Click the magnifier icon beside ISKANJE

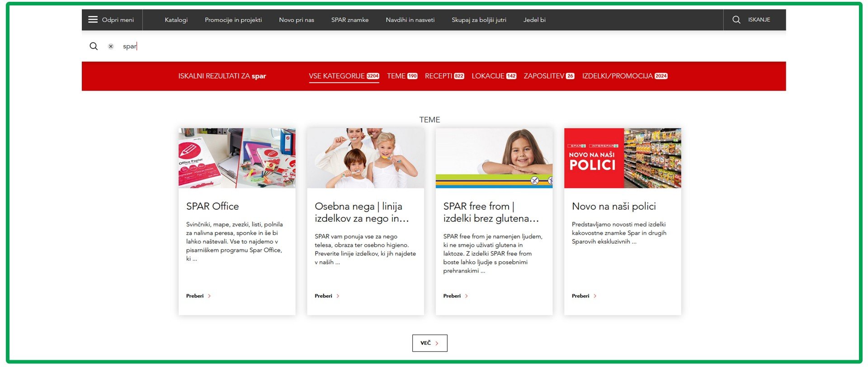point(736,20)
